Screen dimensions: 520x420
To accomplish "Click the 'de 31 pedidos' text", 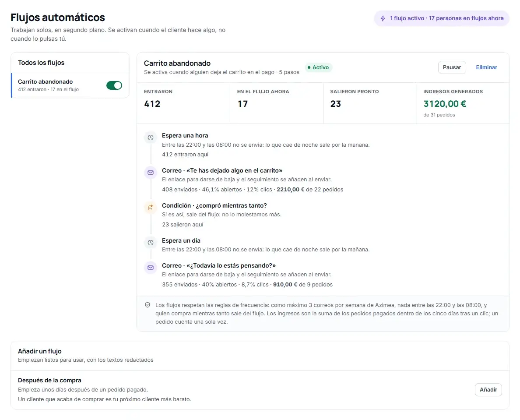I will tap(439, 115).
